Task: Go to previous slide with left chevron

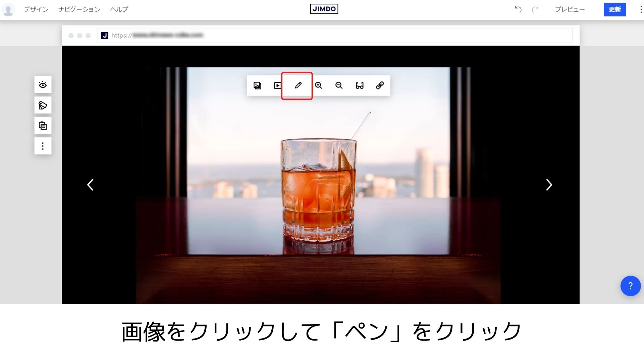Action: [x=90, y=185]
